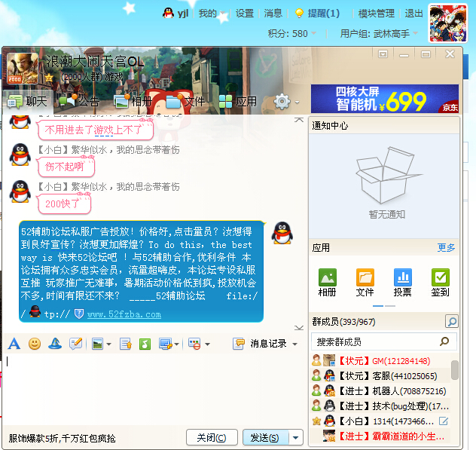Screen dimensions: 476x450
Task: Open the www.52fzba.com link
Action: pyautogui.click(x=124, y=314)
